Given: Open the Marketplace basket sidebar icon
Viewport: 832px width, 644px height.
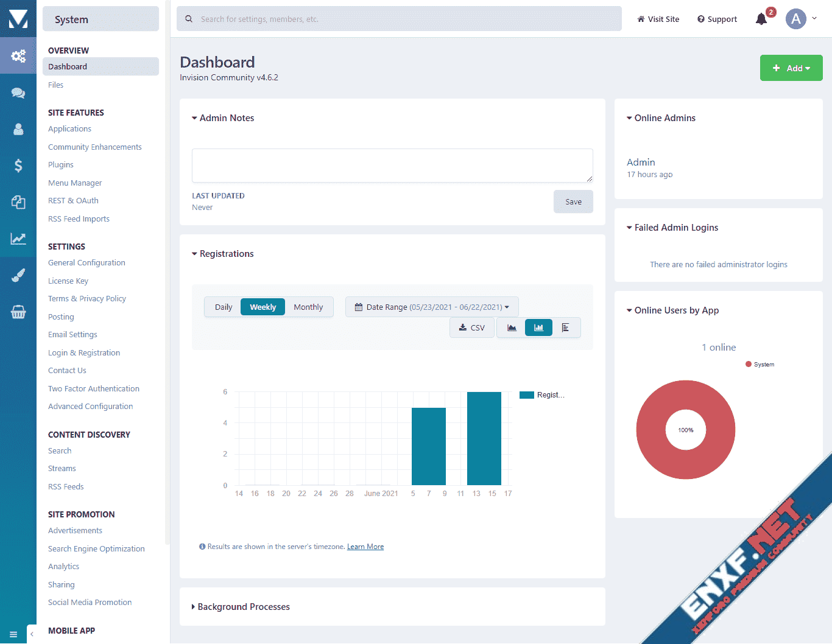Looking at the screenshot, I should 18,312.
